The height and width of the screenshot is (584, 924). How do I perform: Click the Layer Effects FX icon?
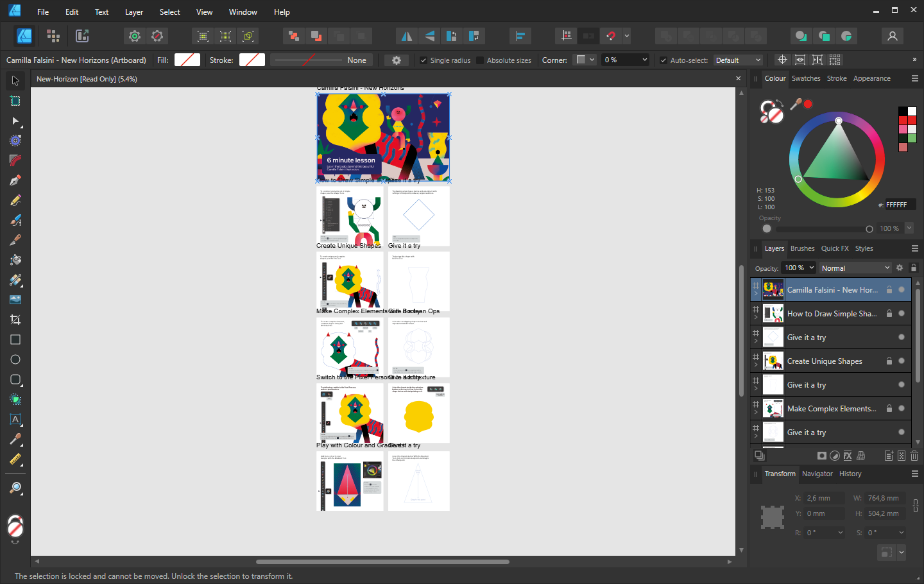[x=848, y=456]
